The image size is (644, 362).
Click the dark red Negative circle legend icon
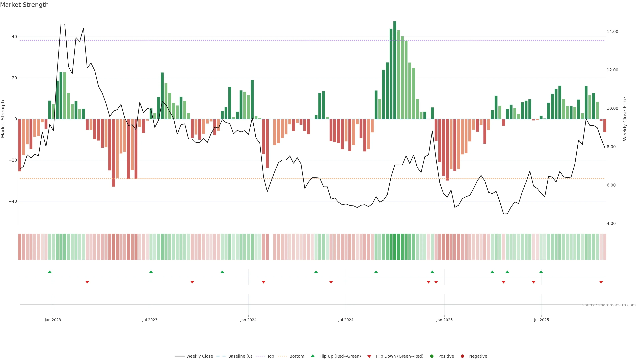(x=462, y=356)
